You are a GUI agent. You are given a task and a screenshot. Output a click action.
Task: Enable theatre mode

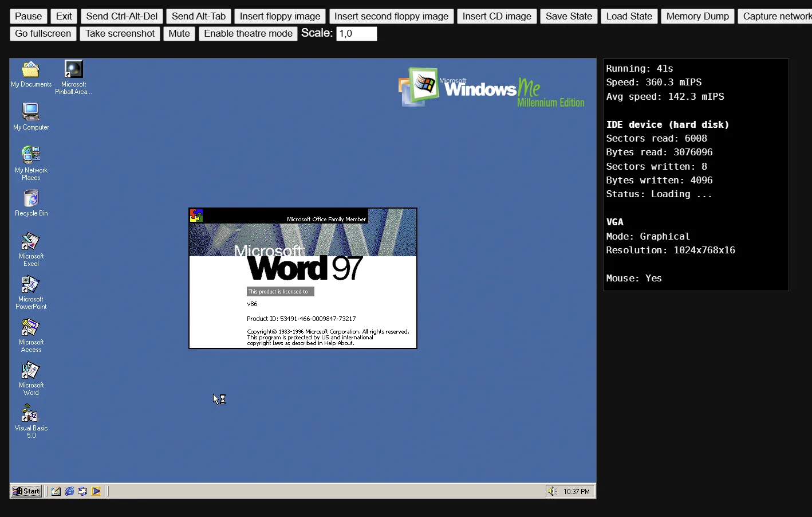coord(248,33)
